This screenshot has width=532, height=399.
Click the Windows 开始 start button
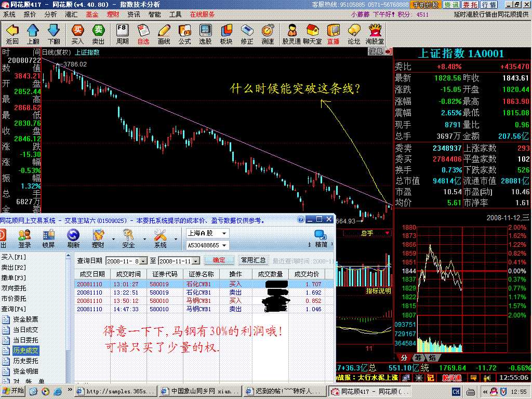13,391
